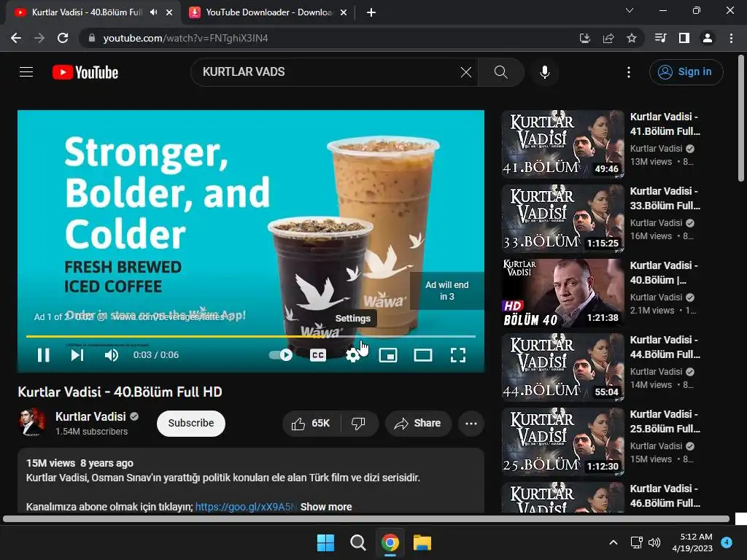Click the Sign in button
747x560 pixels.
coord(686,72)
